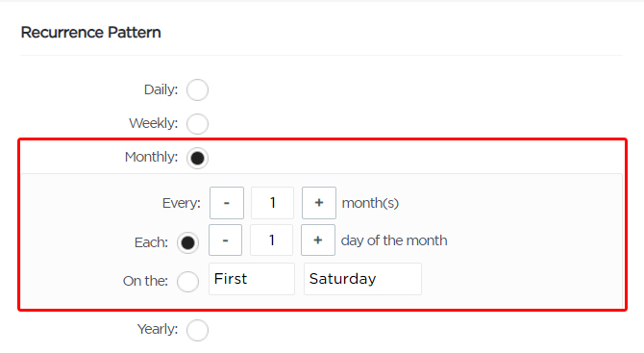The image size is (644, 353).
Task: Click the Weekly: label text
Action: 154,123
